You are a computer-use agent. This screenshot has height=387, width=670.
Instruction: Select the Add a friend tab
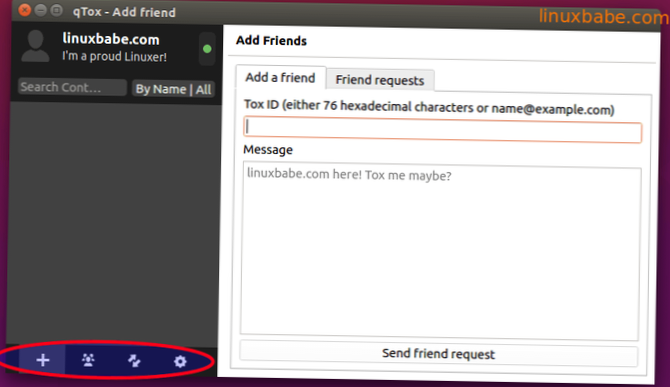280,78
